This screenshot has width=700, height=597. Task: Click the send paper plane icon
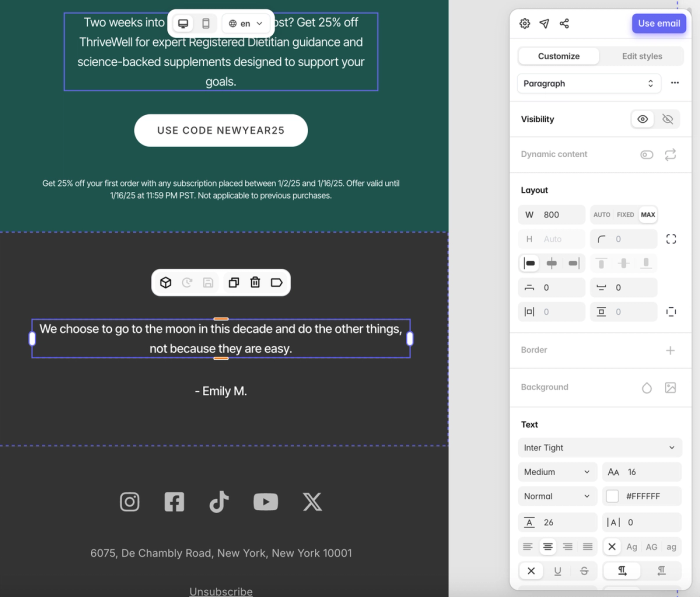pyautogui.click(x=544, y=23)
